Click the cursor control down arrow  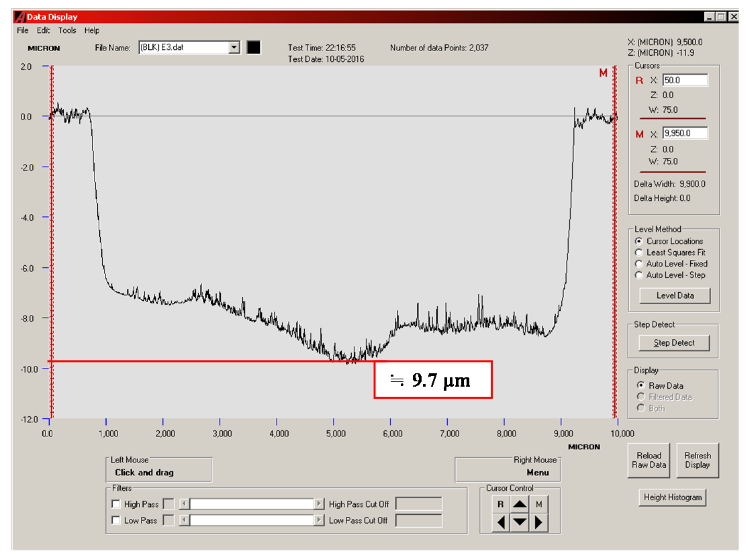point(519,522)
